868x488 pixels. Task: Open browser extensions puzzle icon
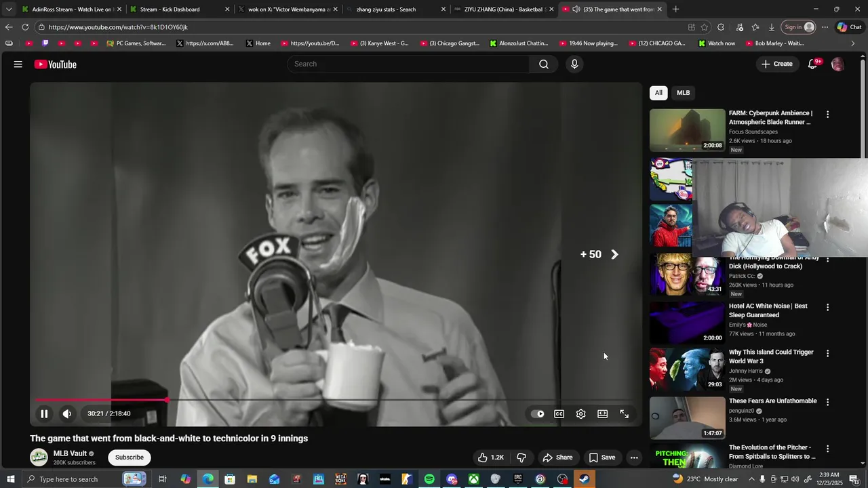pos(721,27)
